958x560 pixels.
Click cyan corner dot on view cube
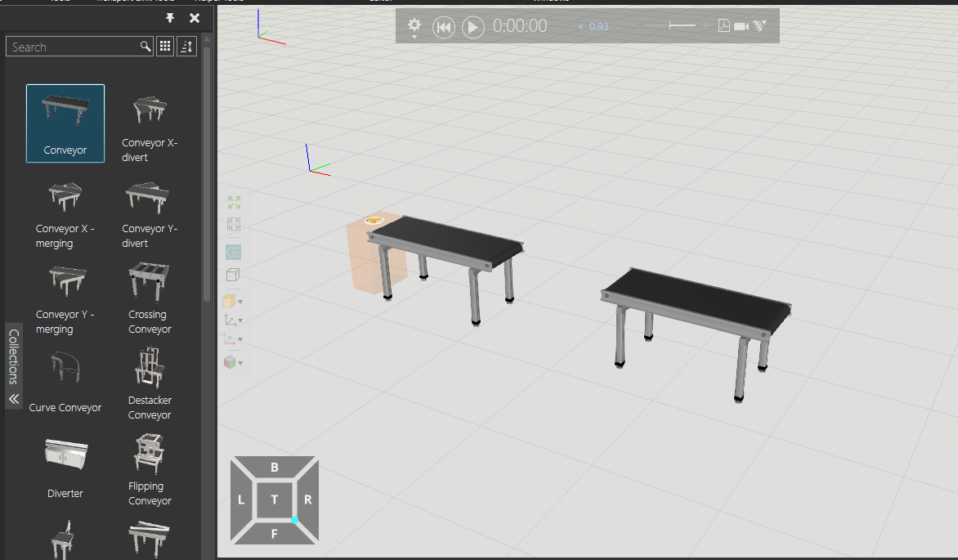pyautogui.click(x=294, y=520)
